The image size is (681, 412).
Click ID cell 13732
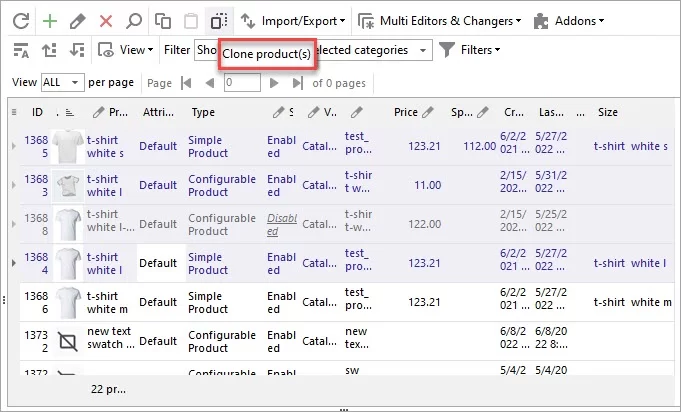pyautogui.click(x=36, y=342)
